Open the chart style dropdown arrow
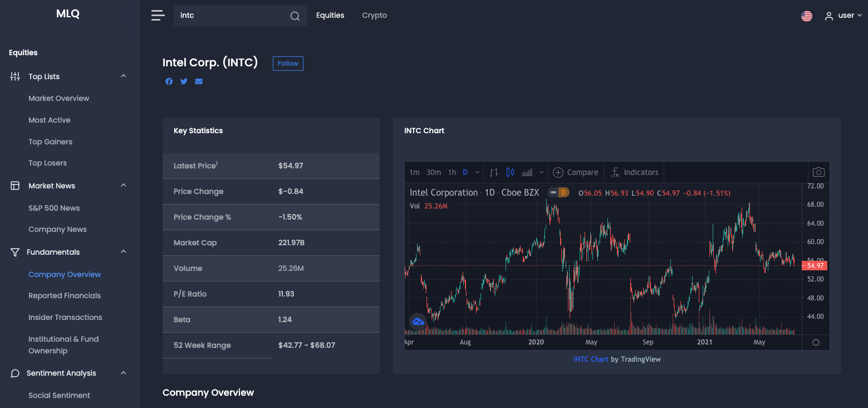Viewport: 868px width, 408px height. click(x=542, y=172)
